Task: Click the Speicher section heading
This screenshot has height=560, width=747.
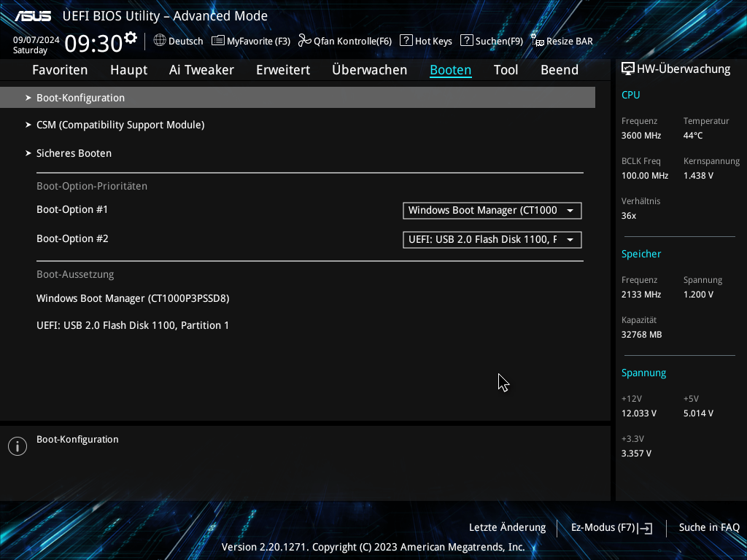Action: pos(641,254)
